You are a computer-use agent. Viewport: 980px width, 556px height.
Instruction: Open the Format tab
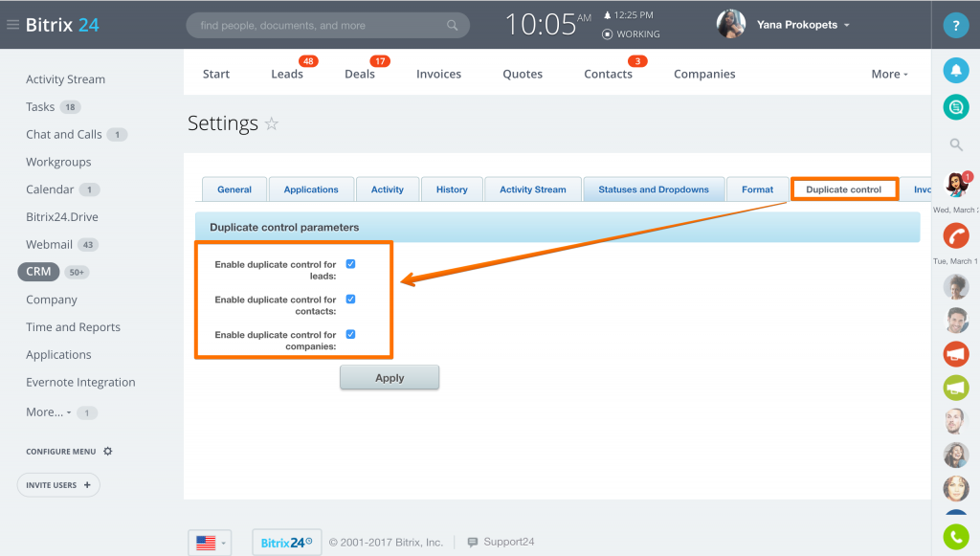coord(758,189)
